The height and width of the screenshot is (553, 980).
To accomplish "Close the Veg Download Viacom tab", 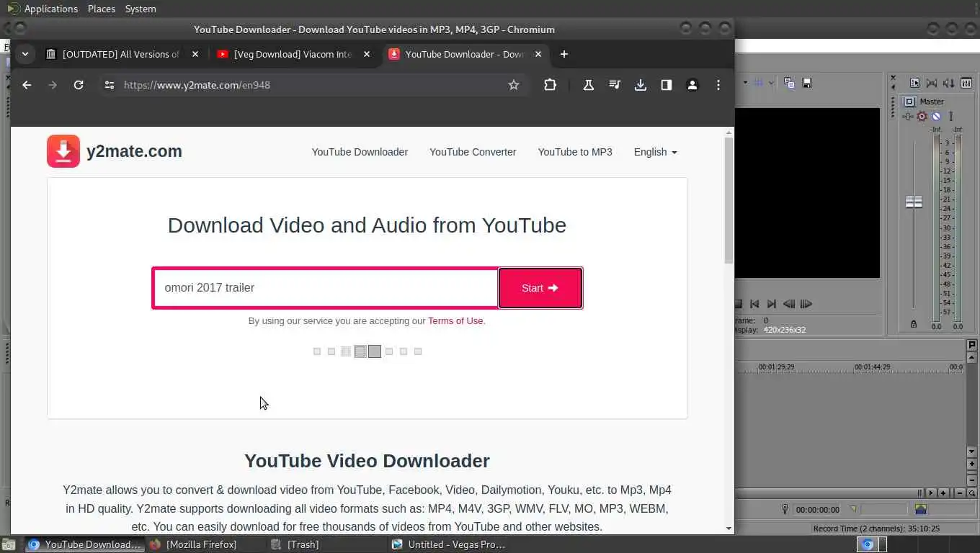I will tap(367, 54).
